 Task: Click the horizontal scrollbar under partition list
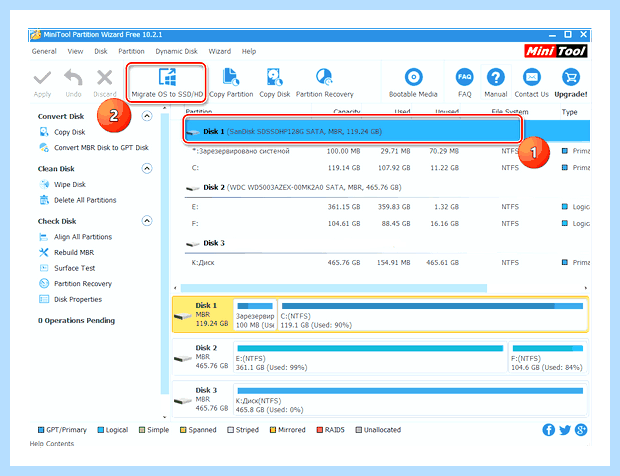coord(334,288)
